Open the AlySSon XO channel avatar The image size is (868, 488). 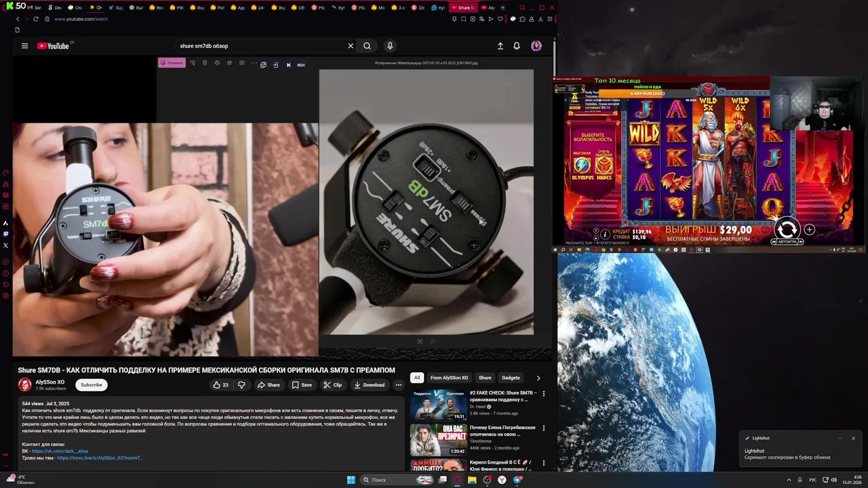point(25,385)
